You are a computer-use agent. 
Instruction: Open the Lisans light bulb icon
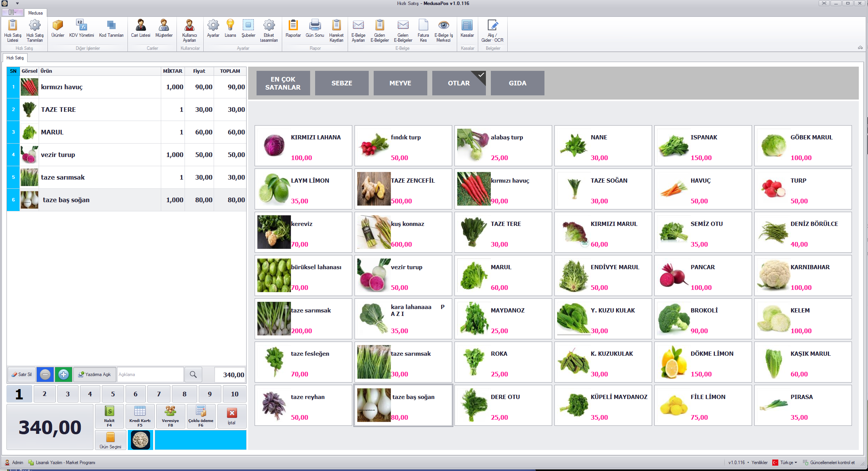[x=230, y=29]
